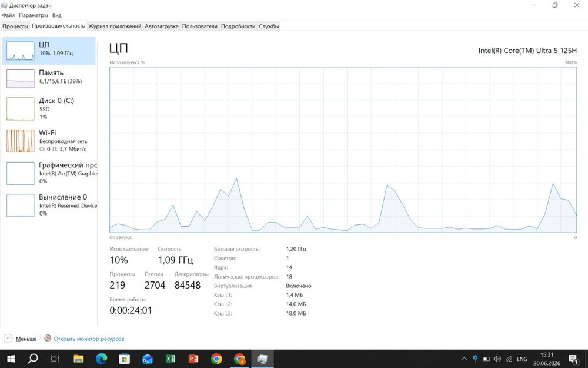Open the Вид menu
Screen dimensions: 588x368
[56, 15]
